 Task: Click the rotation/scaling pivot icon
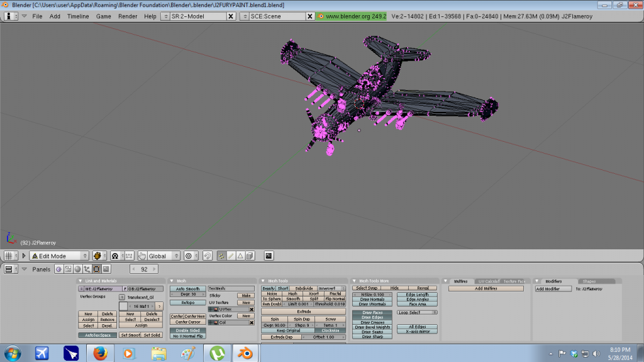pyautogui.click(x=117, y=256)
